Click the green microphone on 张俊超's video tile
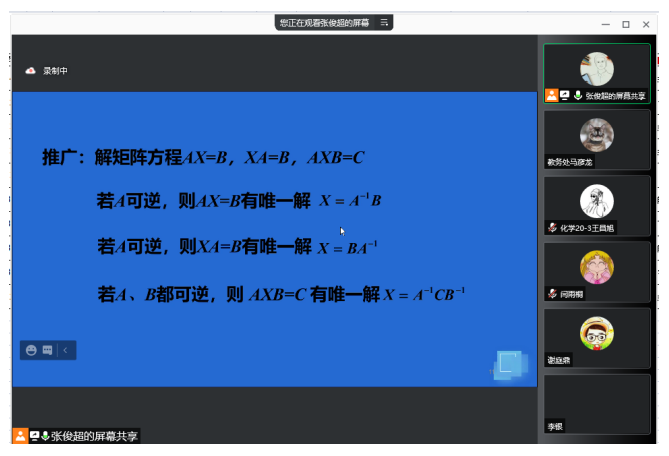The image size is (669, 456). click(x=577, y=96)
